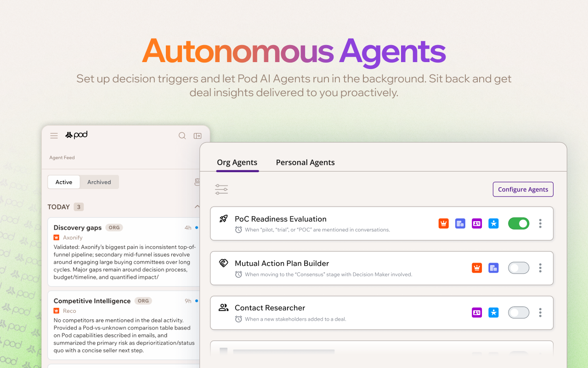Open more options for Mutual Action Plan Builder
The image size is (588, 368).
point(540,268)
